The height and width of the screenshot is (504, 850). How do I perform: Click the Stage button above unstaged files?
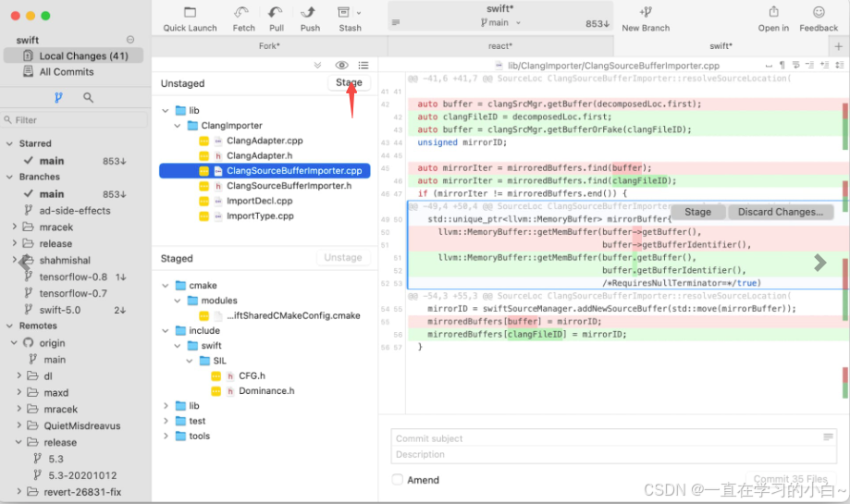tap(349, 83)
